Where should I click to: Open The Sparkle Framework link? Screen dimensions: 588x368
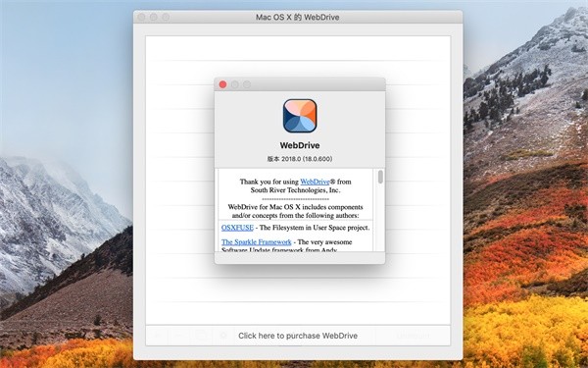click(256, 241)
